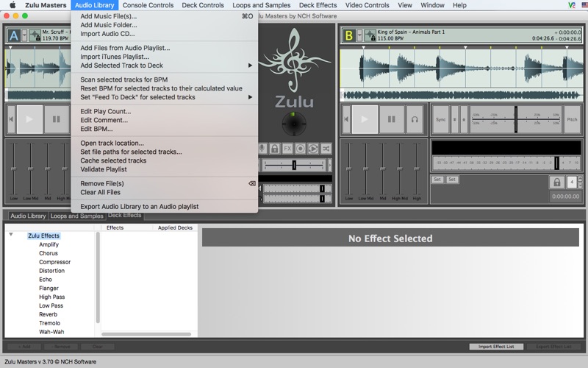Click the Deck B volume level slider
This screenshot has height=368, width=588.
(x=556, y=163)
